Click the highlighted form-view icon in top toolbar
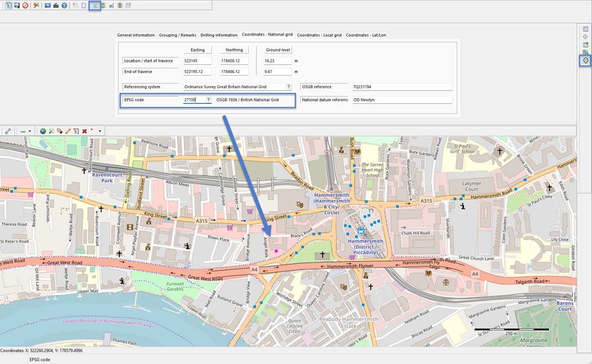This screenshot has width=592, height=364. click(x=96, y=5)
